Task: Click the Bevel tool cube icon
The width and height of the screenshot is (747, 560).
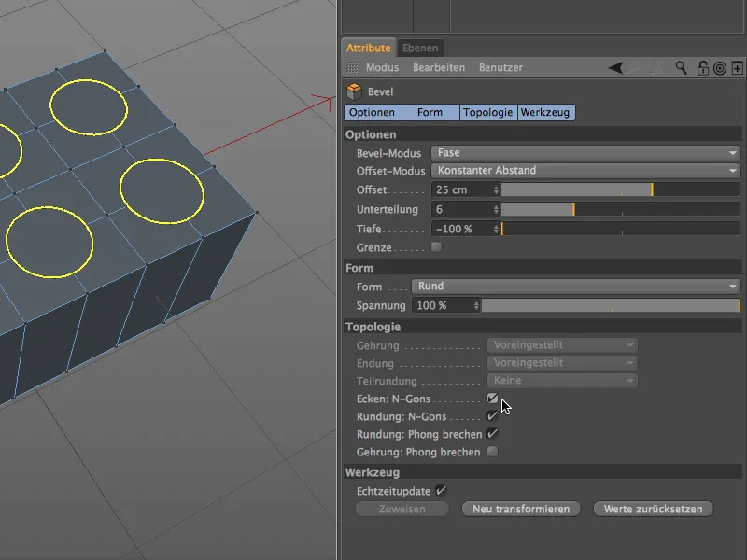Action: click(x=355, y=91)
